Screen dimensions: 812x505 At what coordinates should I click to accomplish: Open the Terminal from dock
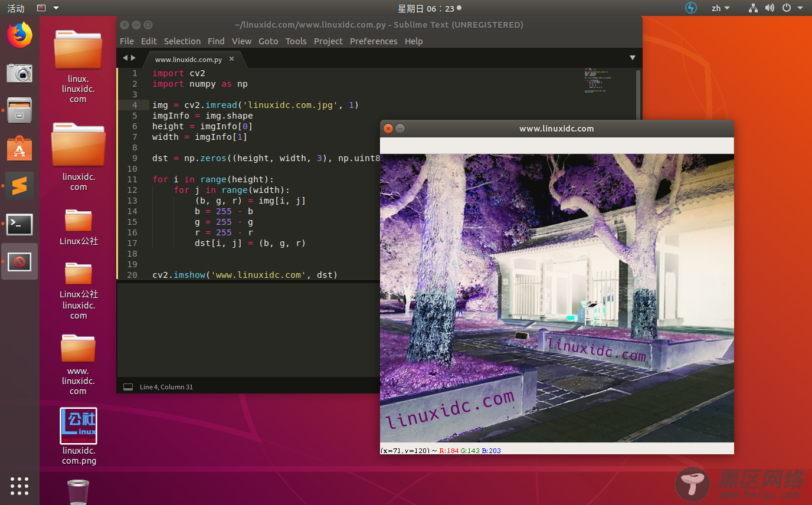coord(19,224)
